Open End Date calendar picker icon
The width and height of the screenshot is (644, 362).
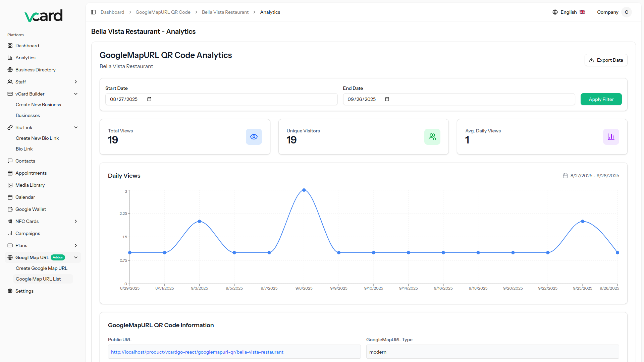pos(387,99)
